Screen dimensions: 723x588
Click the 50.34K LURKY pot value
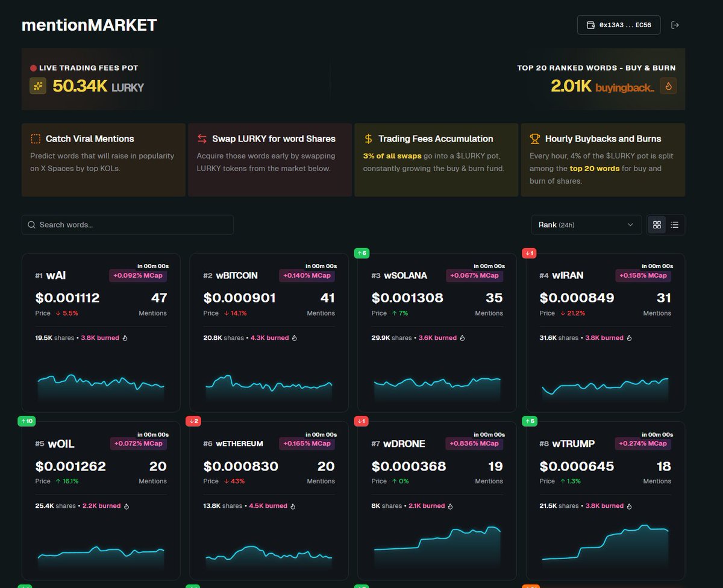pyautogui.click(x=98, y=86)
